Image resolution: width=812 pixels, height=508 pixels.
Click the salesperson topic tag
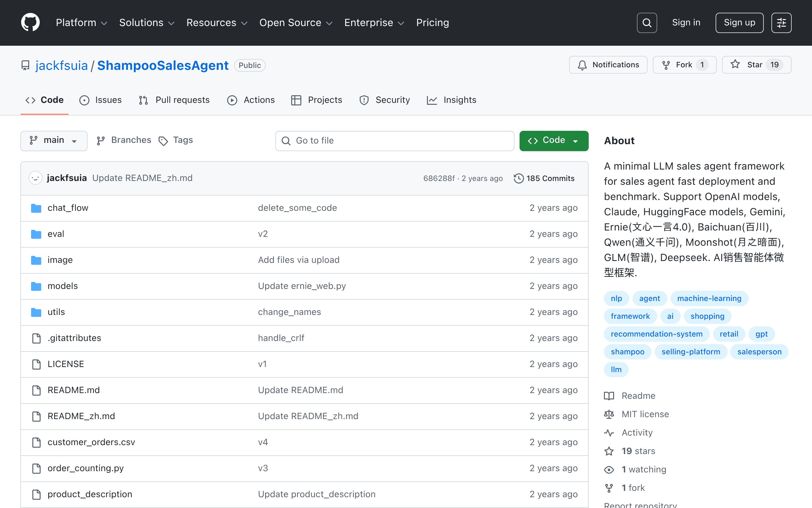pyautogui.click(x=759, y=352)
